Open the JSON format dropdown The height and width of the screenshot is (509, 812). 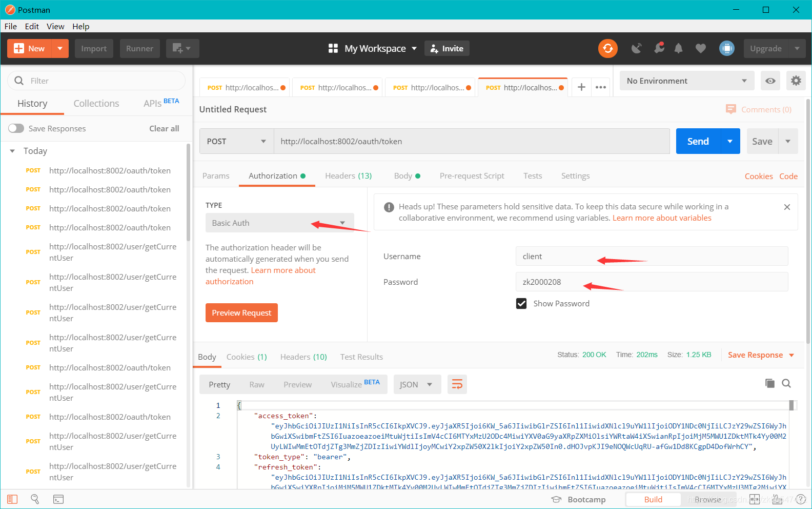417,384
